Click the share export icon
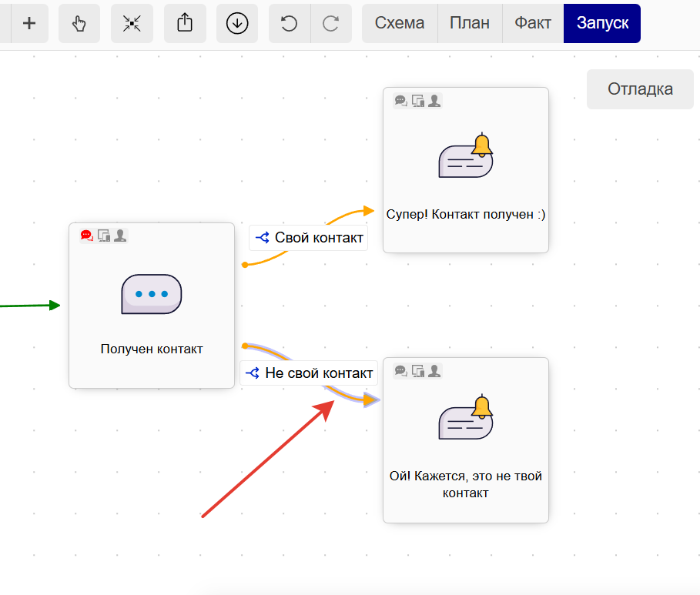 [185, 23]
